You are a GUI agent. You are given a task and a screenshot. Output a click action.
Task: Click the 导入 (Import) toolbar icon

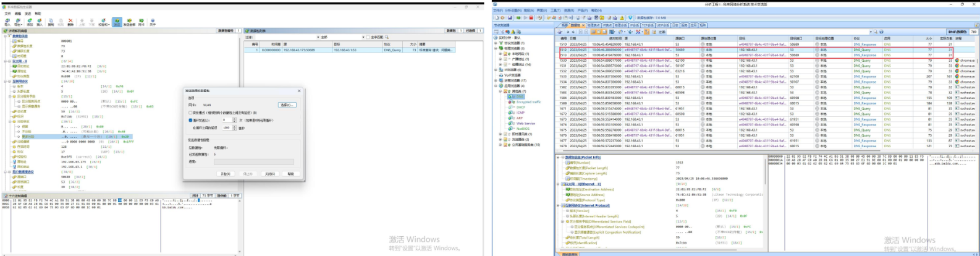[x=7, y=22]
